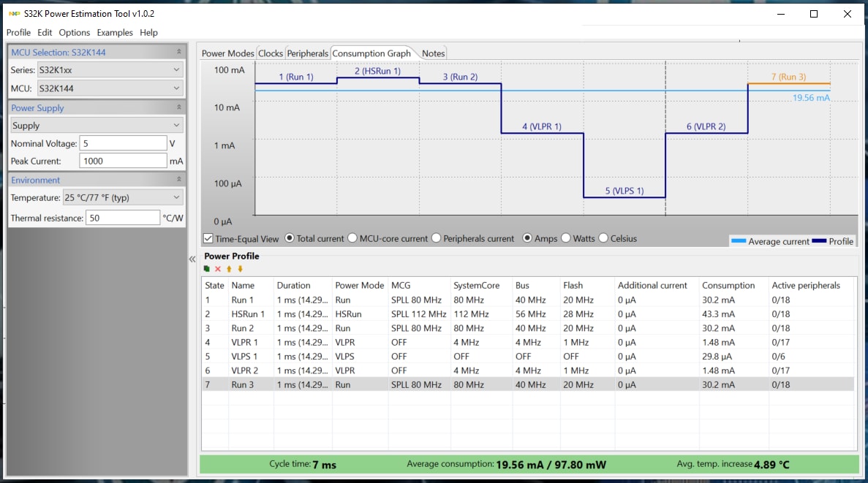Image resolution: width=868 pixels, height=483 pixels.
Task: Click the Consumption column header
Action: click(x=728, y=286)
